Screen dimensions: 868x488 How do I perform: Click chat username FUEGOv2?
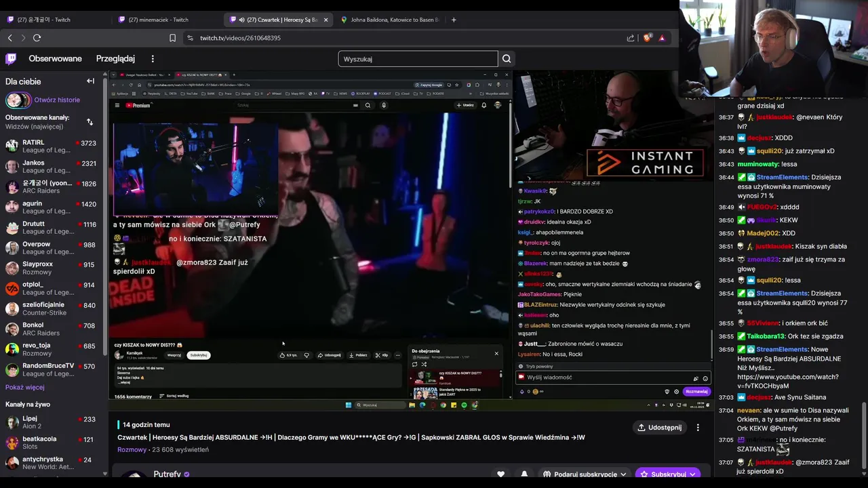click(764, 207)
